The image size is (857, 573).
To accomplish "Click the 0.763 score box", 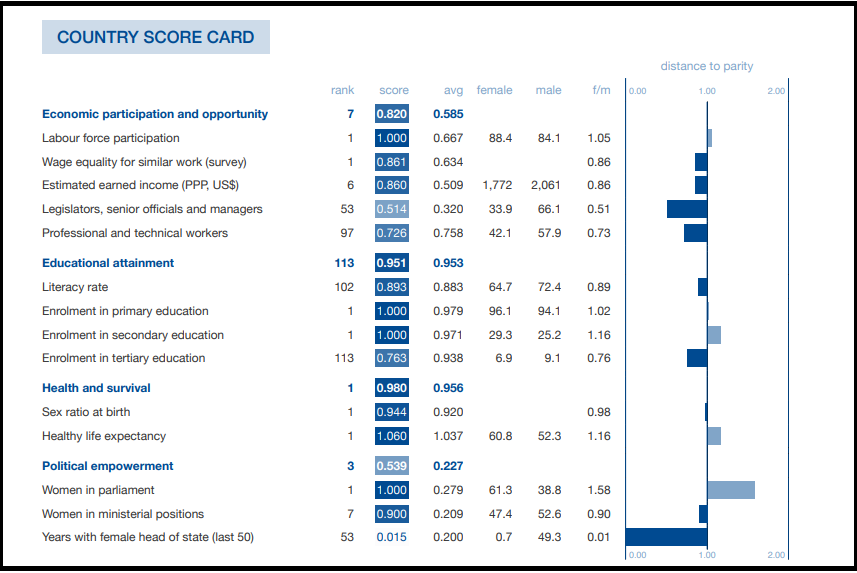I will click(x=392, y=358).
